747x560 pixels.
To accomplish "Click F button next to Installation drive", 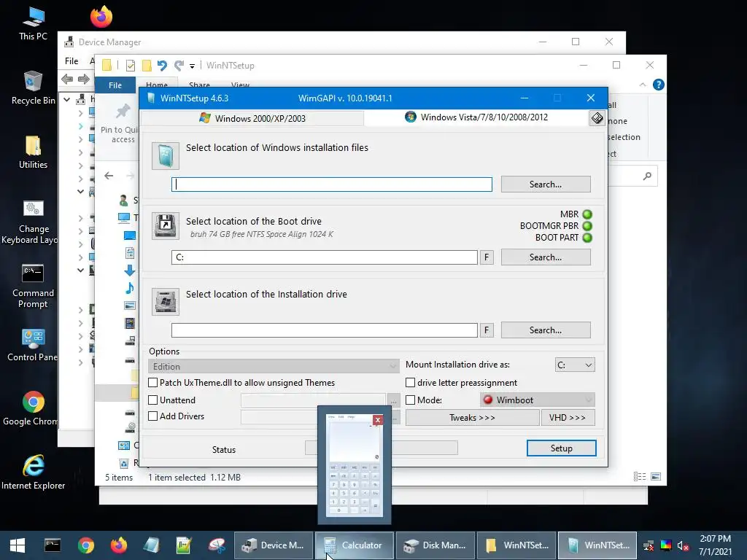I will click(487, 330).
